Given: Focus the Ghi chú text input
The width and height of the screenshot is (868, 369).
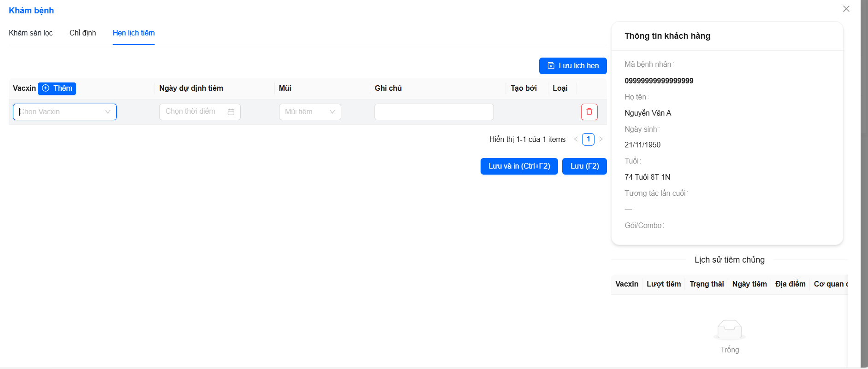Looking at the screenshot, I should tap(434, 112).
